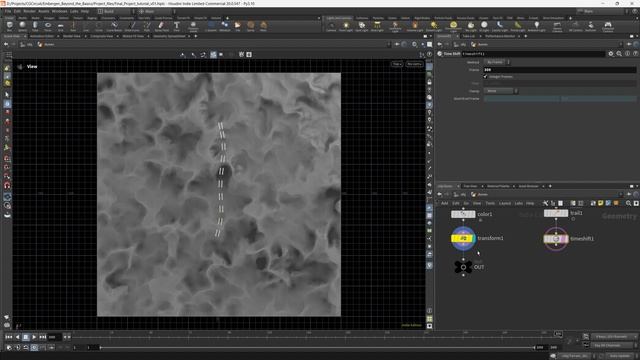Toggle the viewport lock camera icon
640x360 pixels.
point(429,82)
